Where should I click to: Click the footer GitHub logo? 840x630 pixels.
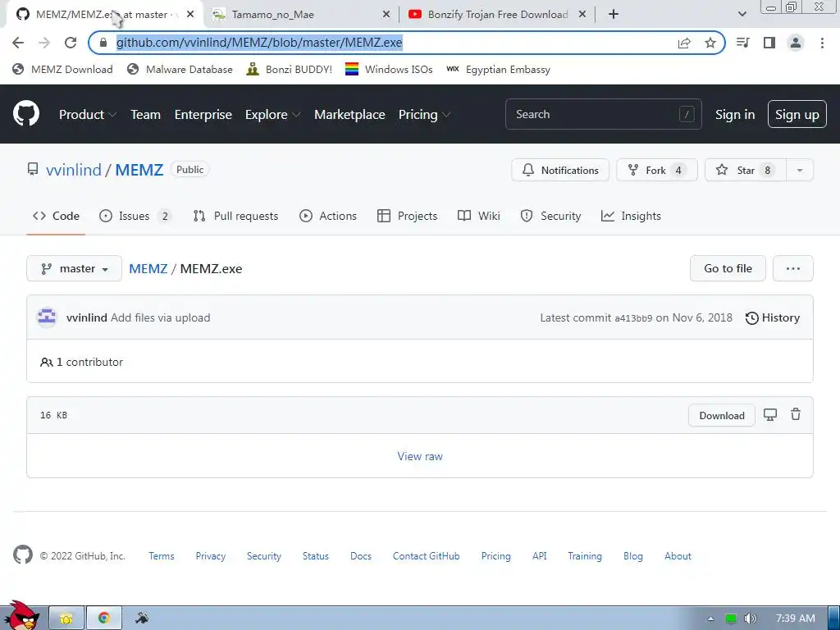(x=23, y=555)
